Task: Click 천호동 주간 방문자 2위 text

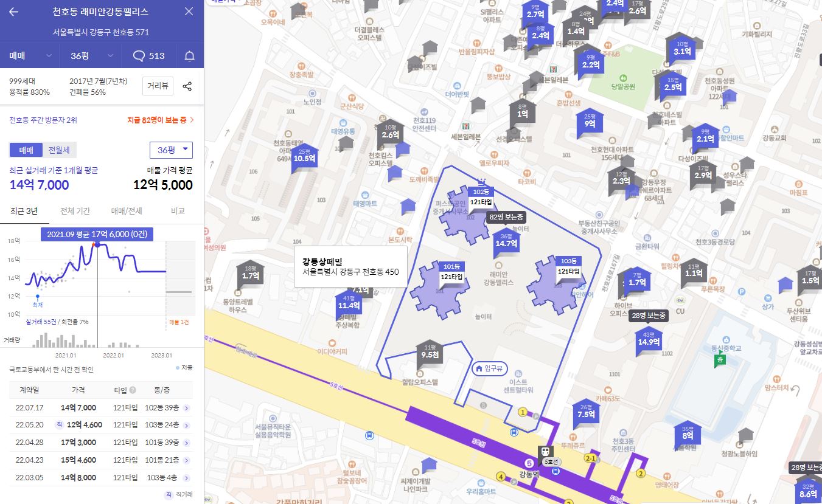Action: [x=43, y=120]
